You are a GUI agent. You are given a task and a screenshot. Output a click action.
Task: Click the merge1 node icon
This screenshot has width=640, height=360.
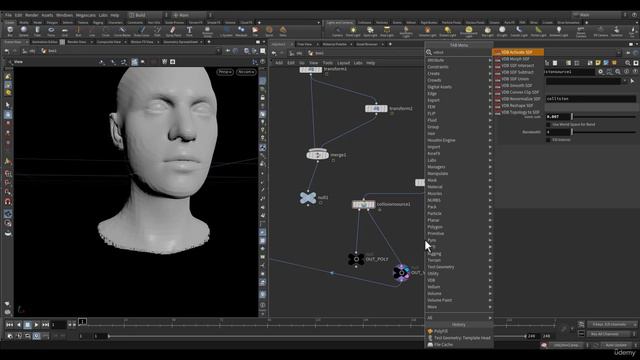coord(318,154)
